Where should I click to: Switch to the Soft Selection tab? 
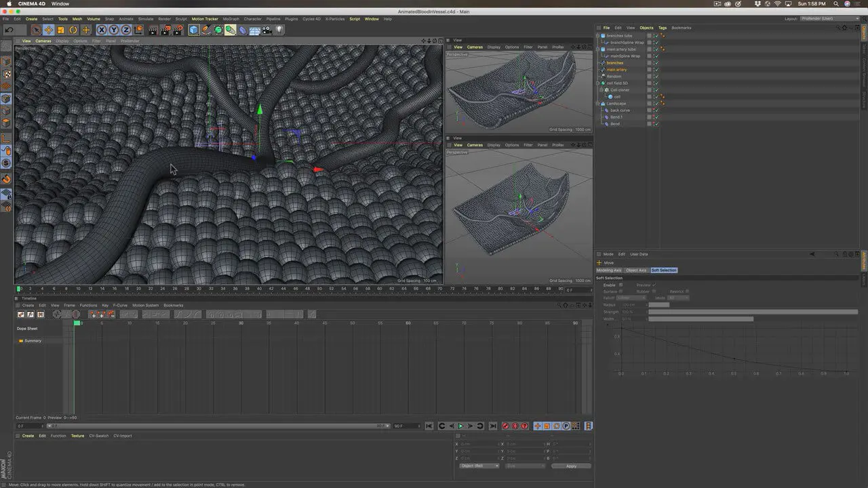pos(664,270)
